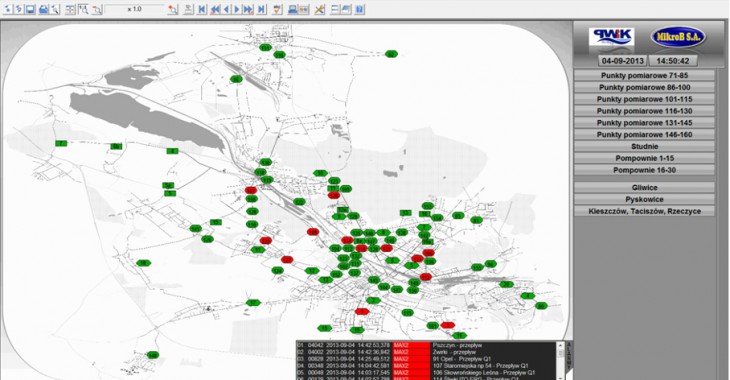Image resolution: width=730 pixels, height=380 pixels.
Task: Click the first MAX2 red alarm cell
Action: click(x=412, y=346)
